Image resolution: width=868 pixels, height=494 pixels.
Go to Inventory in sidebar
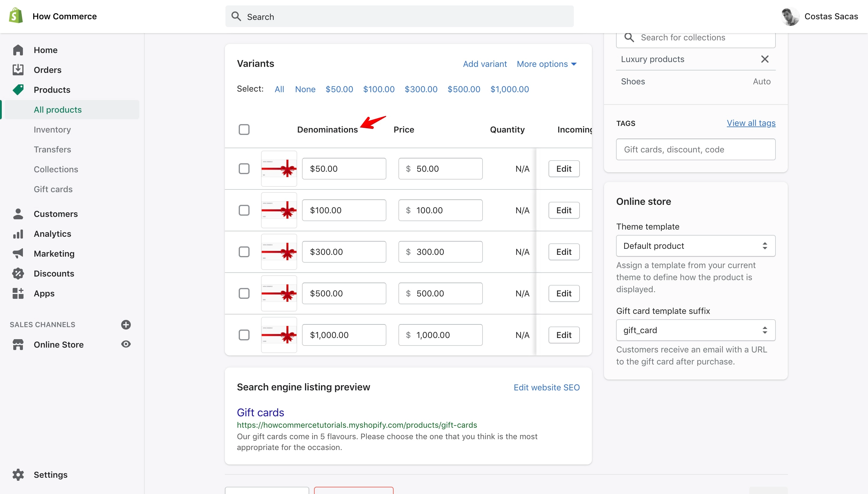coord(52,129)
